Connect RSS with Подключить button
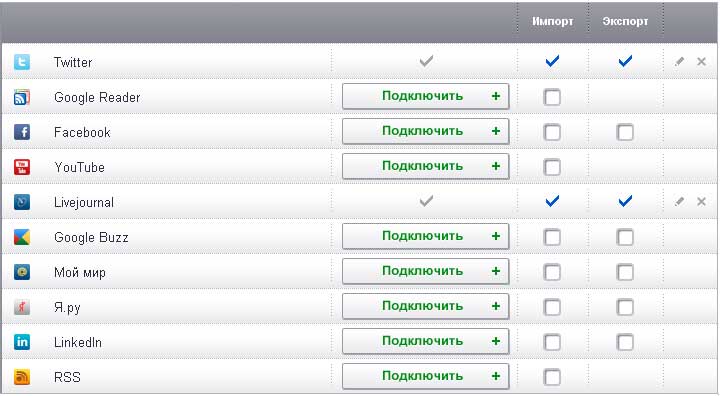 pos(426,376)
